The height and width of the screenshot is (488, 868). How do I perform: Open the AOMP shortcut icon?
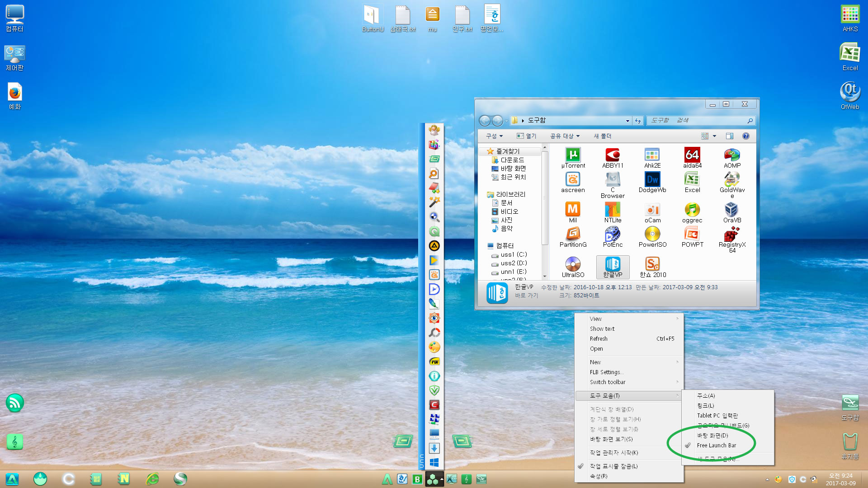coord(732,158)
